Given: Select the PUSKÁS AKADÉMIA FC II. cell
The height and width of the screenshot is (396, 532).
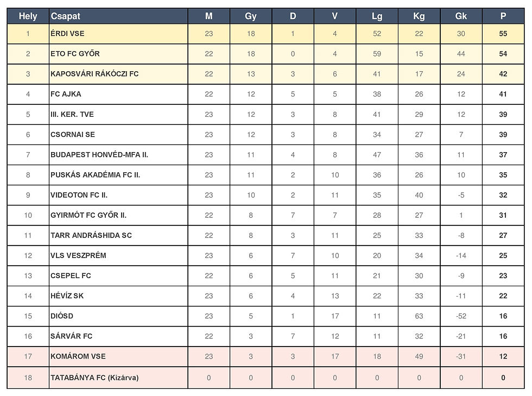Looking at the screenshot, I should [96, 175].
